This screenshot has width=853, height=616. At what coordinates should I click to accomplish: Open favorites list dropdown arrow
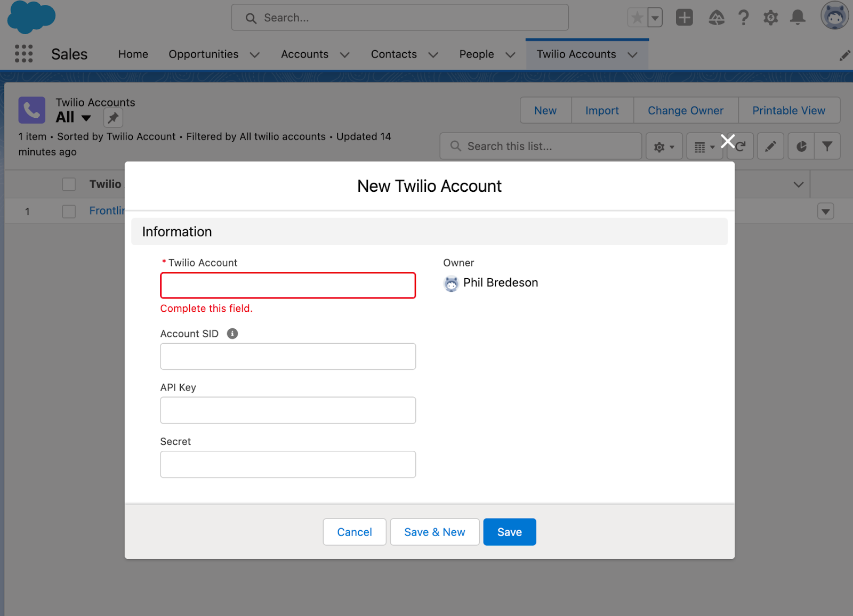coord(655,18)
